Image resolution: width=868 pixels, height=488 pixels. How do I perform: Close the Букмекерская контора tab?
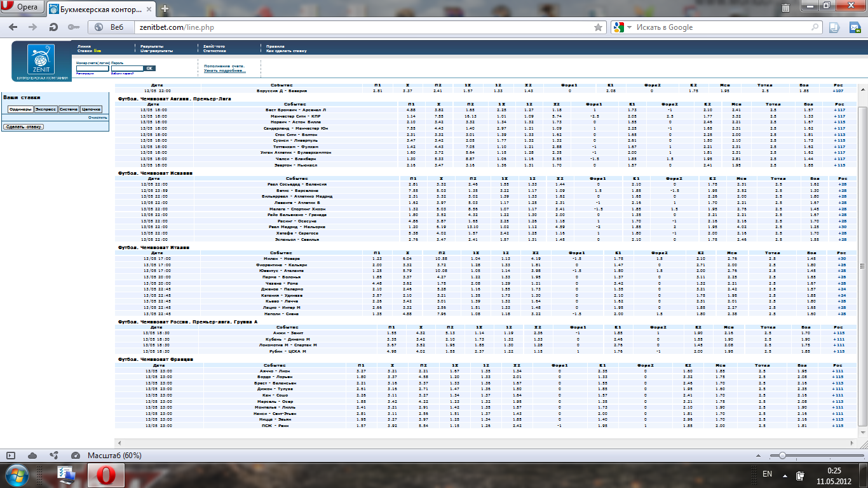click(150, 9)
